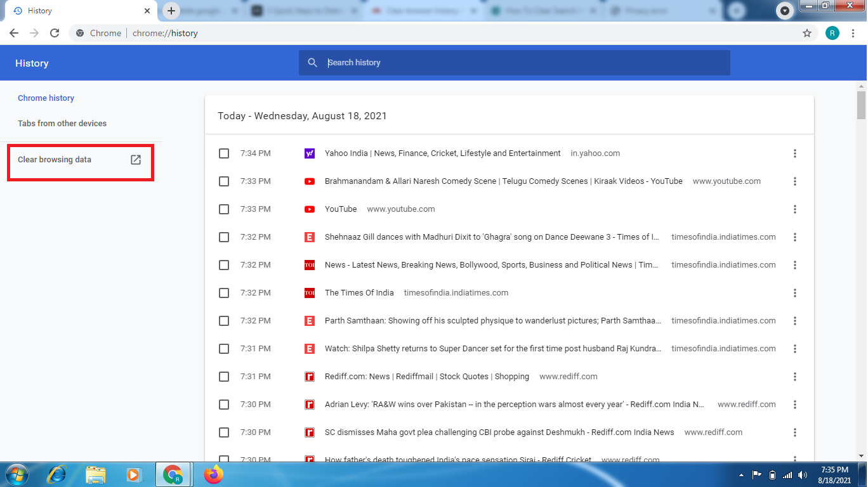Open the three-dot menu for the Shehnaaz Gill entry
The image size is (868, 487).
pyautogui.click(x=795, y=237)
